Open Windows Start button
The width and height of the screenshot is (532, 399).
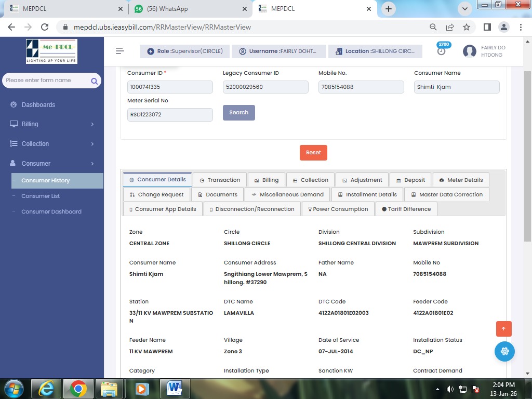(x=14, y=389)
